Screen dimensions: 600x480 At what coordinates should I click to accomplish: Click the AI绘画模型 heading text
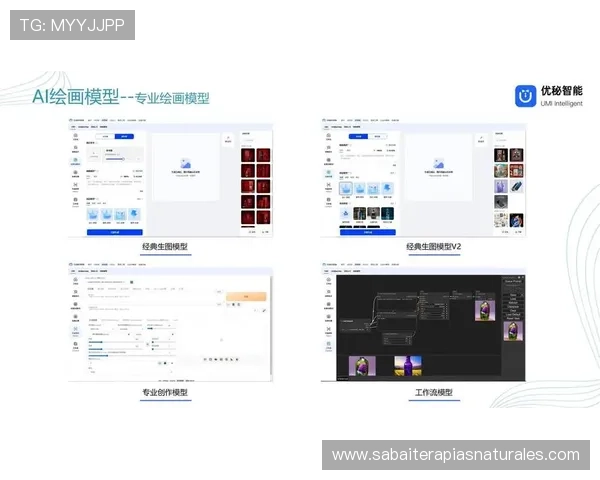[75, 96]
